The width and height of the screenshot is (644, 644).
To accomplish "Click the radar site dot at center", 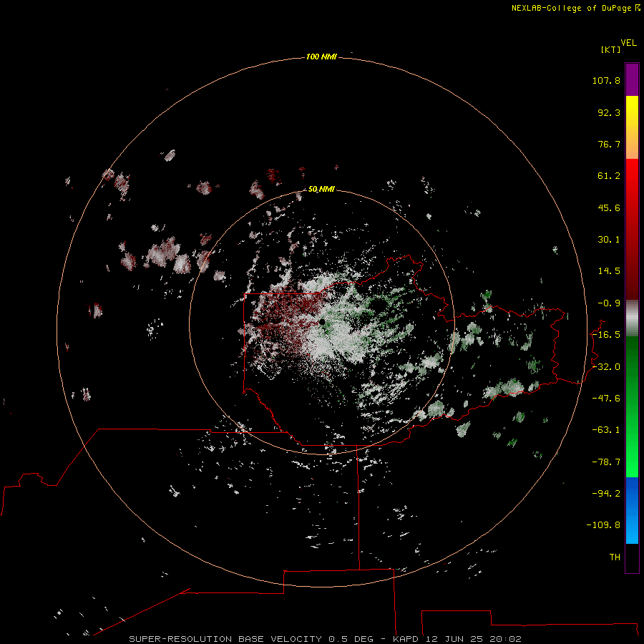I will coord(322,322).
